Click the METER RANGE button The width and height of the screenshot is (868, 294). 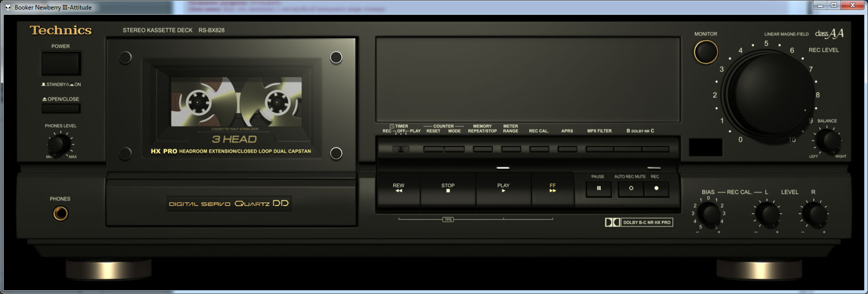pyautogui.click(x=511, y=149)
